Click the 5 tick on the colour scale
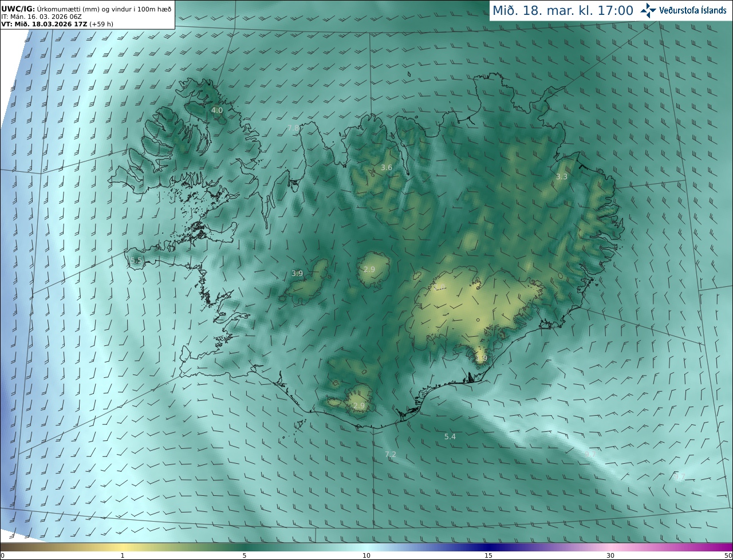Viewport: 733px width, 560px height. [x=245, y=555]
